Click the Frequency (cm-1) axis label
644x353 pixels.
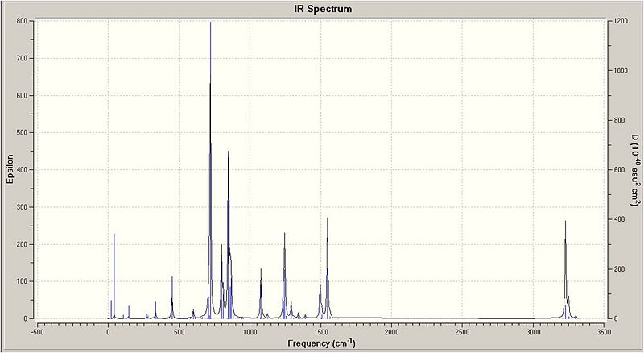coord(321,343)
